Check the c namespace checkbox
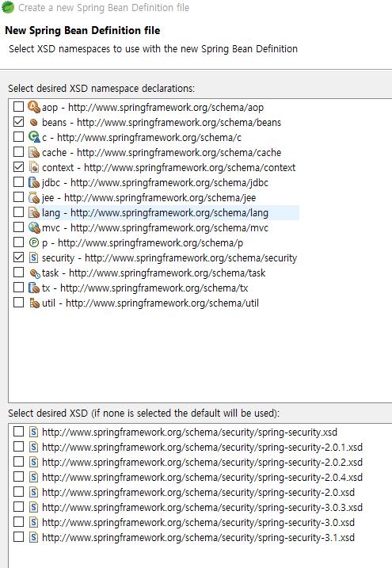The height and width of the screenshot is (568, 392). click(x=18, y=136)
